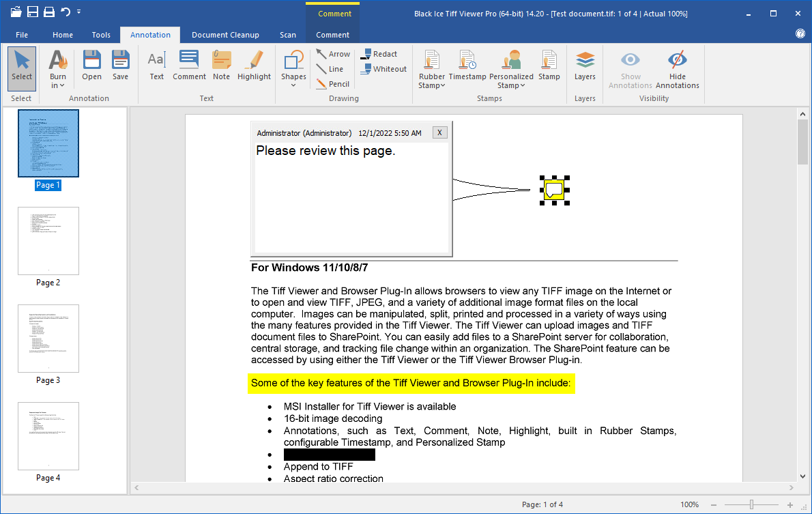The height and width of the screenshot is (514, 812).
Task: Switch to the Document Cleanup tab
Action: [225, 35]
